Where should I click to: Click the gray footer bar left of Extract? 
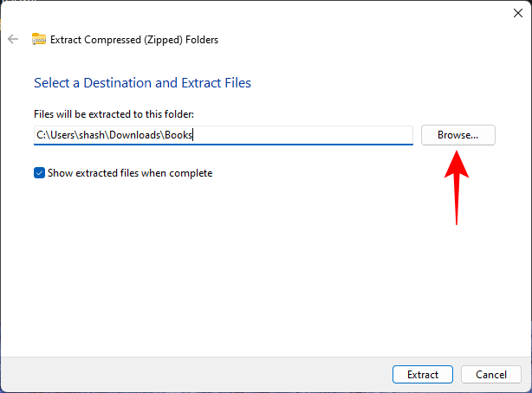[x=191, y=375]
